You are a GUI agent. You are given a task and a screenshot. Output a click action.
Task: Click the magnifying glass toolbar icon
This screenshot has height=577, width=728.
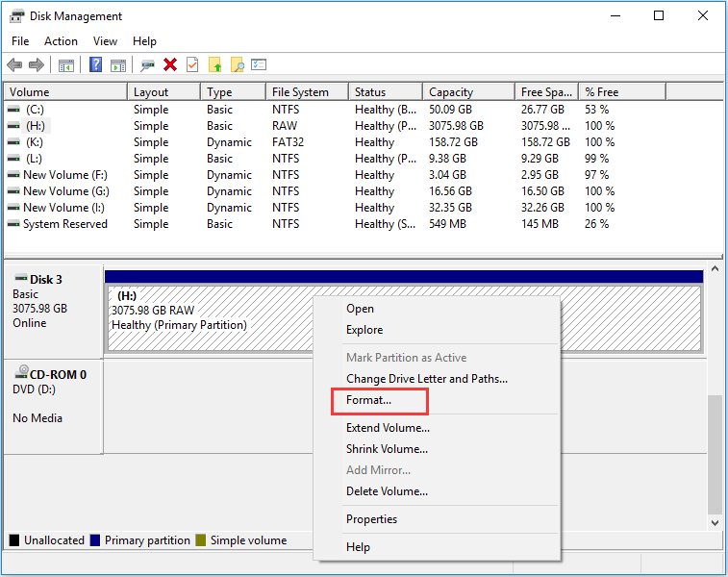(237, 65)
